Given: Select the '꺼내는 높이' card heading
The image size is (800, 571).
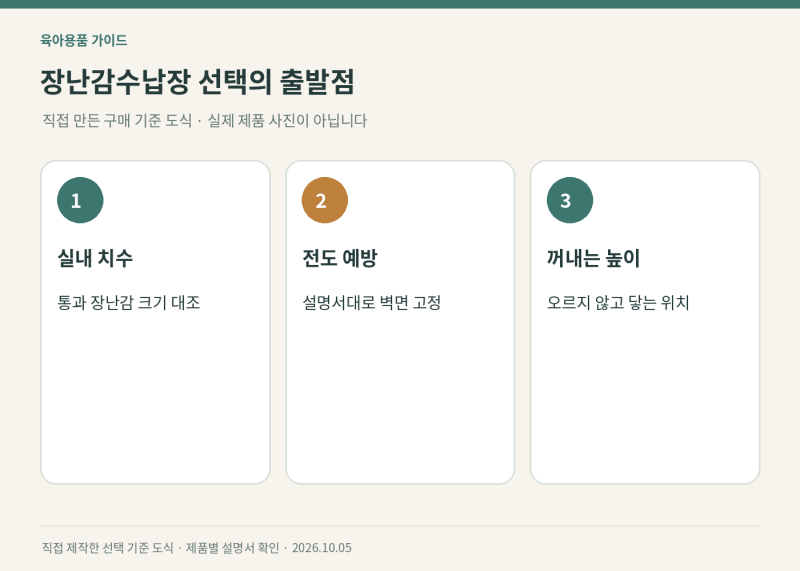Looking at the screenshot, I should pos(593,258).
